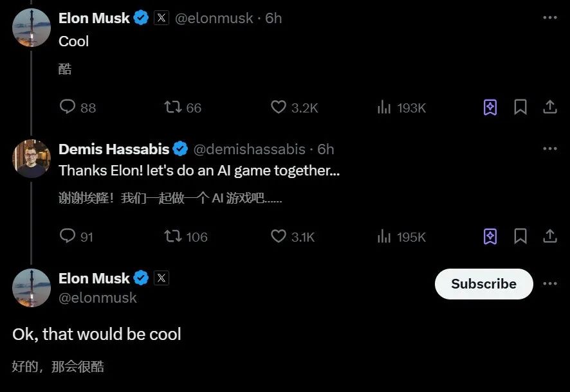Open more options for Demis Hassabis's tweet
The height and width of the screenshot is (392, 570).
coord(549,148)
